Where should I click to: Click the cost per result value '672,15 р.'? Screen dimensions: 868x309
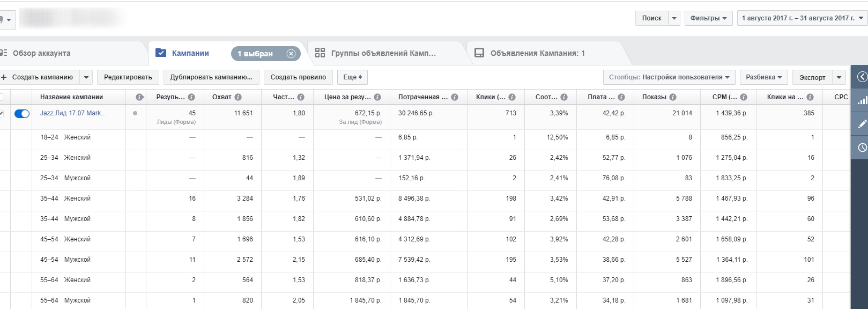click(x=368, y=113)
